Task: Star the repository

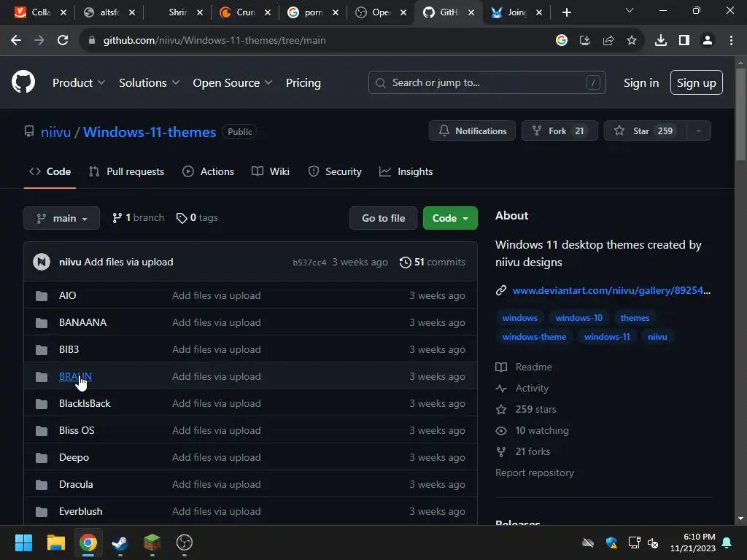Action: click(646, 131)
